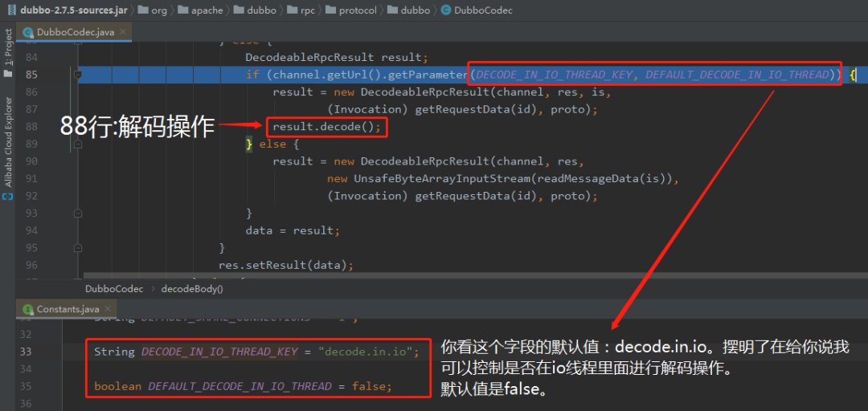Click the Alibaba Cloud Explorer bracket icon
Image resolution: width=868 pixels, height=411 pixels.
coord(8,197)
